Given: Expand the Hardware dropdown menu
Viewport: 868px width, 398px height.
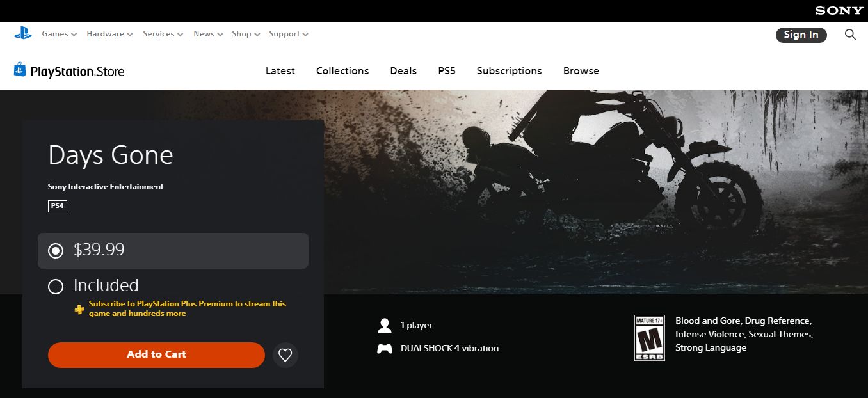Looking at the screenshot, I should click(110, 34).
